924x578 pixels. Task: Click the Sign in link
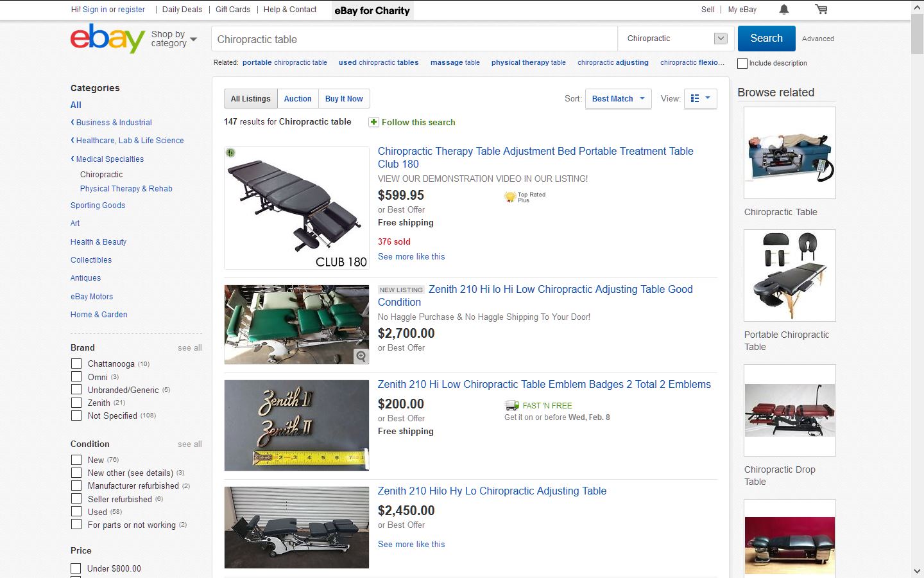tap(95, 10)
